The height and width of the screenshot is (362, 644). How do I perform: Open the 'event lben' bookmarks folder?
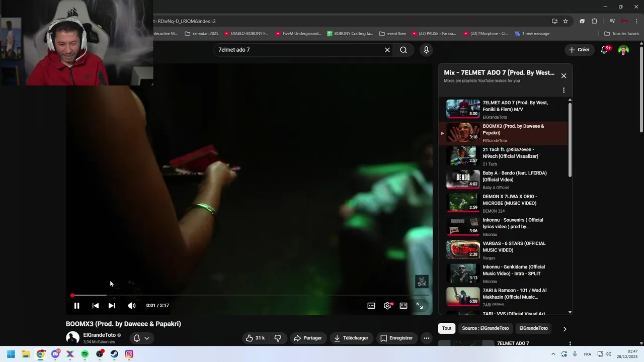[393, 34]
